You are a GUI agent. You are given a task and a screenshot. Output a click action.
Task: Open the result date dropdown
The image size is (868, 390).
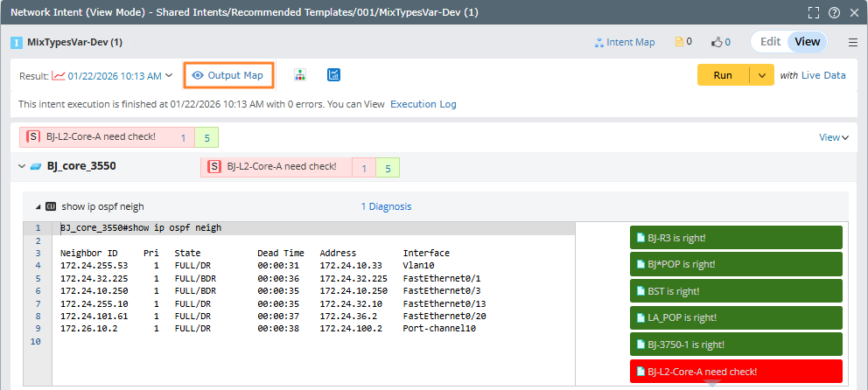(170, 76)
